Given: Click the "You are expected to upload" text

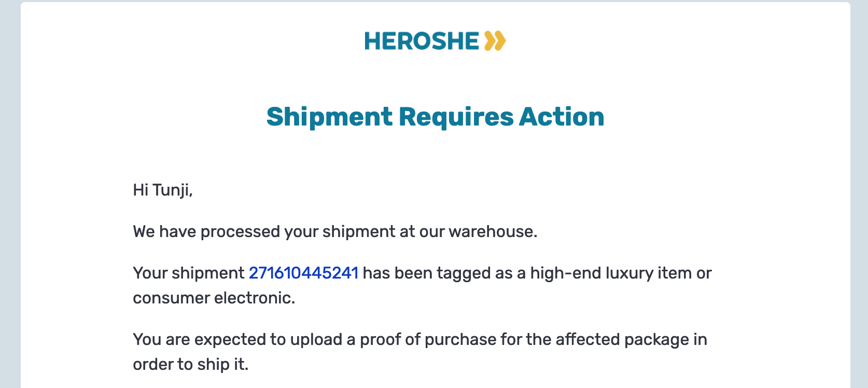Looking at the screenshot, I should click(237, 339).
